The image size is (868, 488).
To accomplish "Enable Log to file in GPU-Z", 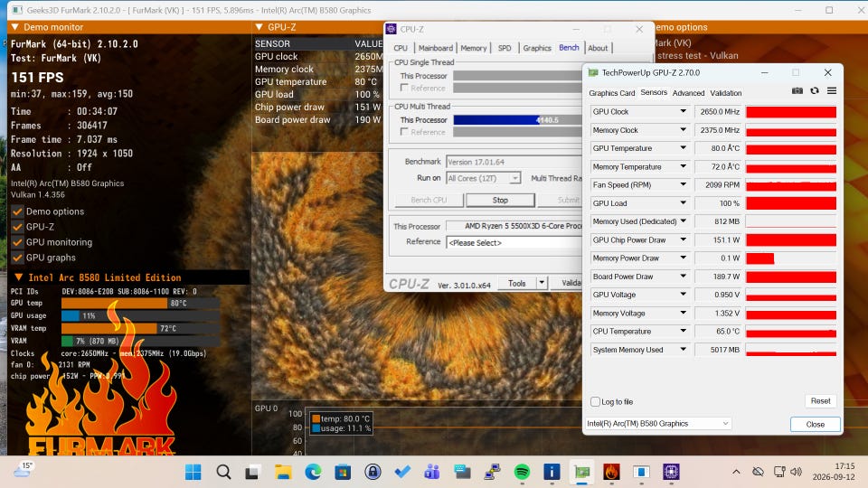I will [595, 401].
